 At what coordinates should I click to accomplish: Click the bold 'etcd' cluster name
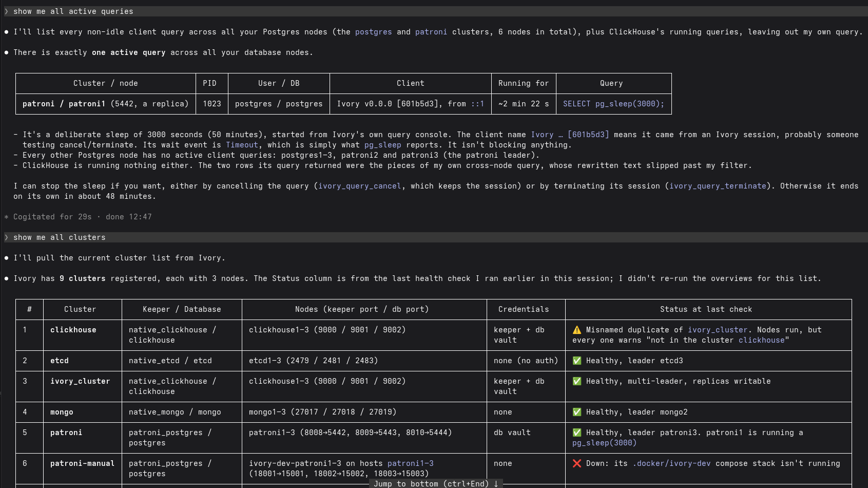pos(60,361)
